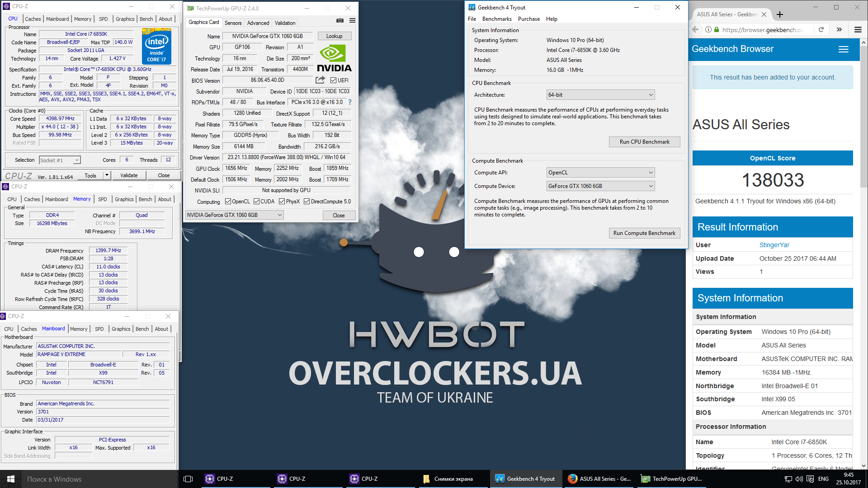Open the Firefox main menu icon

point(858,29)
